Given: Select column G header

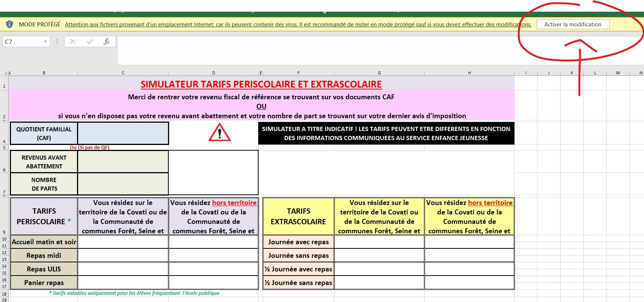Looking at the screenshot, I should tap(379, 73).
